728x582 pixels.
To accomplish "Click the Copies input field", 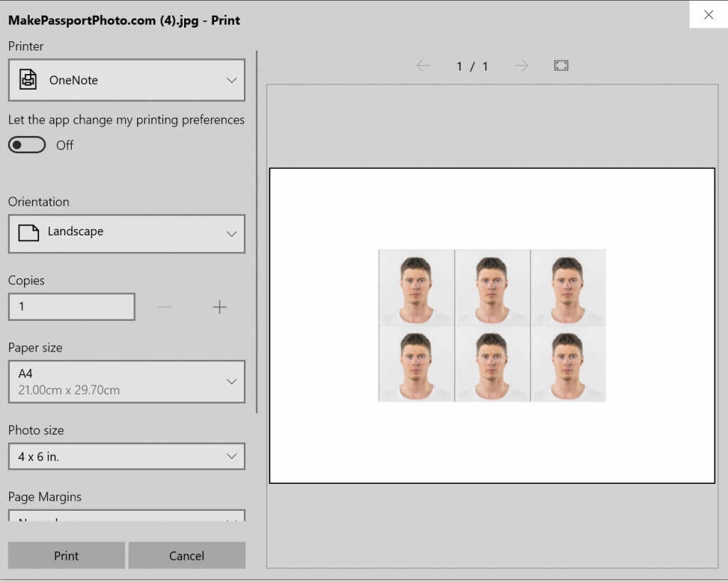I will point(71,307).
